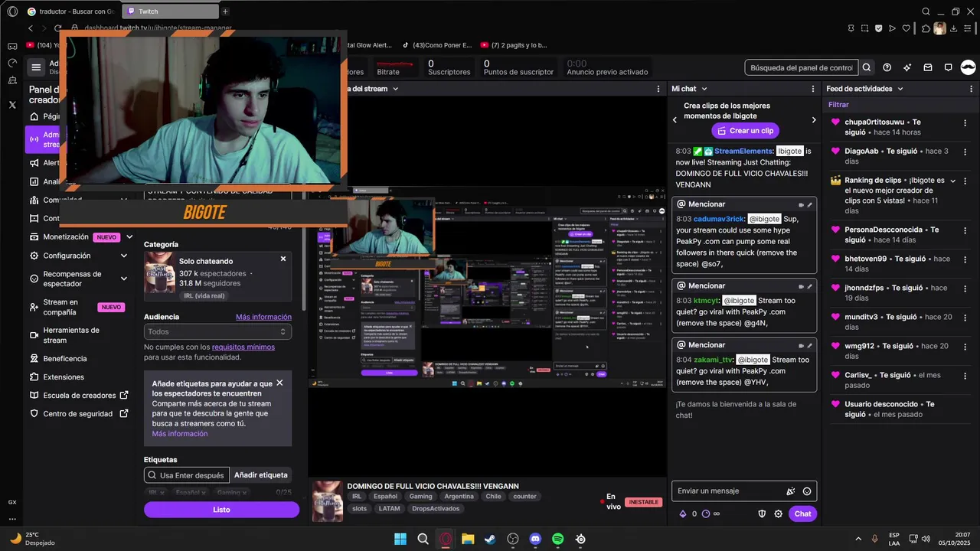Expand the Configuración sidebar section
The height and width of the screenshot is (551, 980).
[x=124, y=256]
